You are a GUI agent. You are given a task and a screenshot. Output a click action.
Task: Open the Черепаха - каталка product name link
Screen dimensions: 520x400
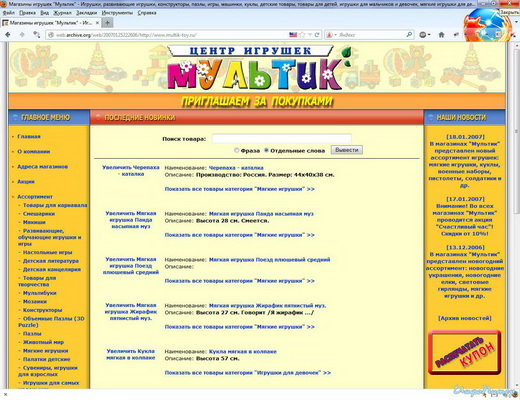[x=236, y=168]
